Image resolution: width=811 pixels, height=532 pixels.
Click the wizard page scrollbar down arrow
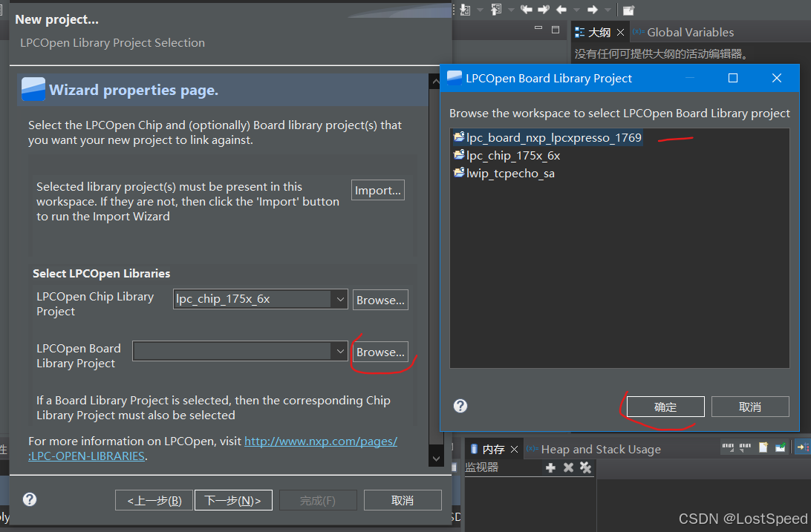tap(436, 459)
